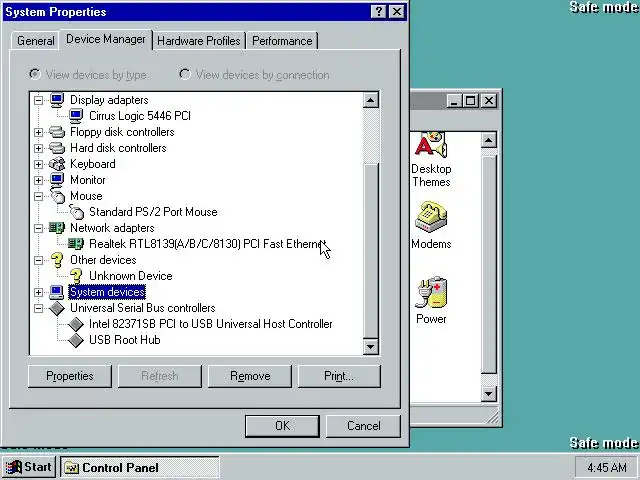Select the Standard PS/2 Port Mouse text
640x480 pixels.
(x=153, y=212)
